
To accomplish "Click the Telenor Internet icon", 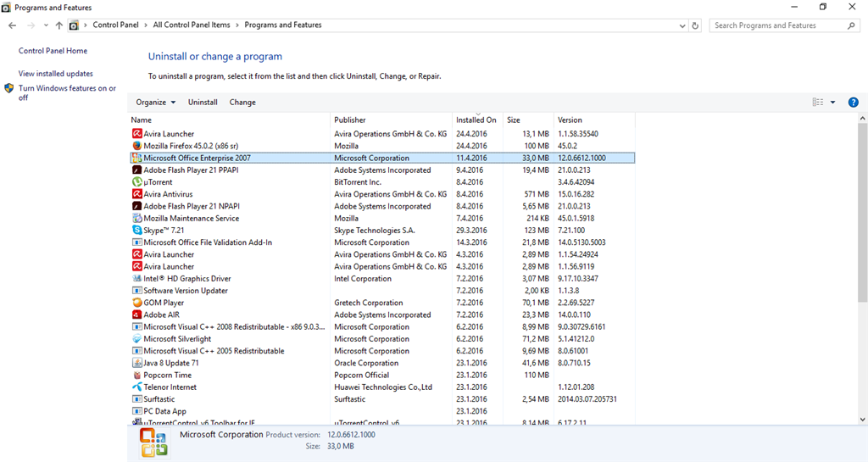I will pyautogui.click(x=136, y=387).
